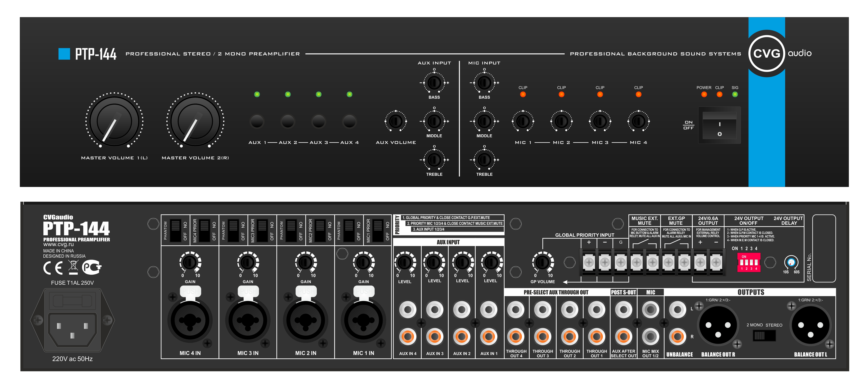Click the AUX VOLUME knob
Screen dimensions: 868x386
396,121
